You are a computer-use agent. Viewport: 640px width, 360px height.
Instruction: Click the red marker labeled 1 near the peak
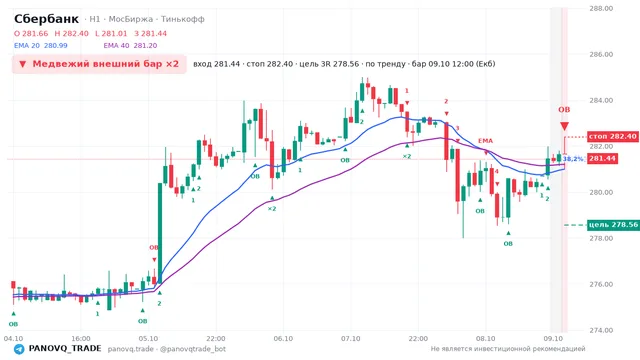click(x=407, y=91)
